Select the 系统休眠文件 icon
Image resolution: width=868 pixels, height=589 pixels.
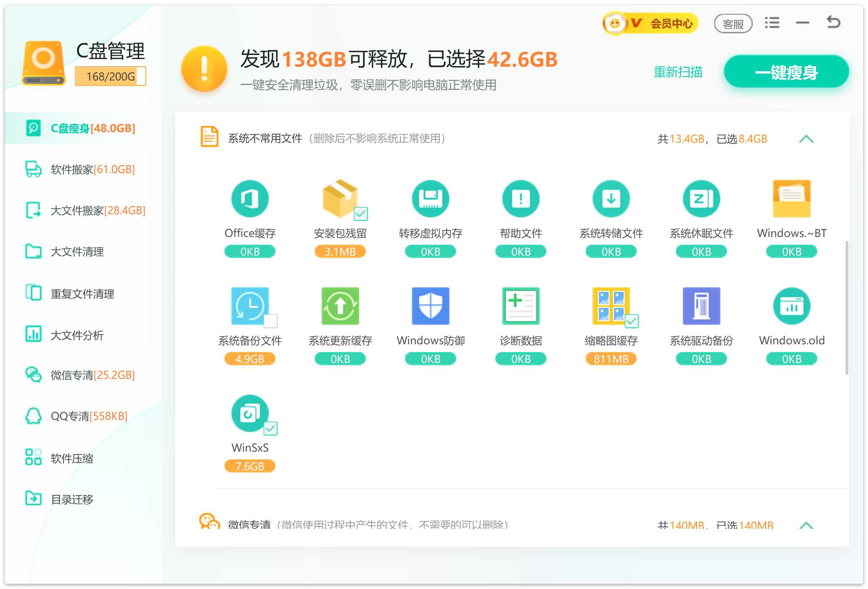click(701, 199)
